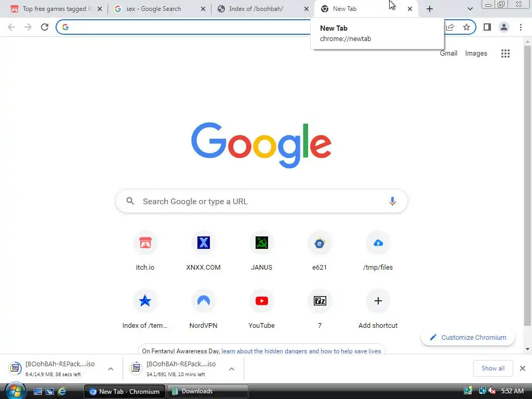The image size is (532, 399).
Task: Open the Google apps grid
Action: (x=505, y=54)
